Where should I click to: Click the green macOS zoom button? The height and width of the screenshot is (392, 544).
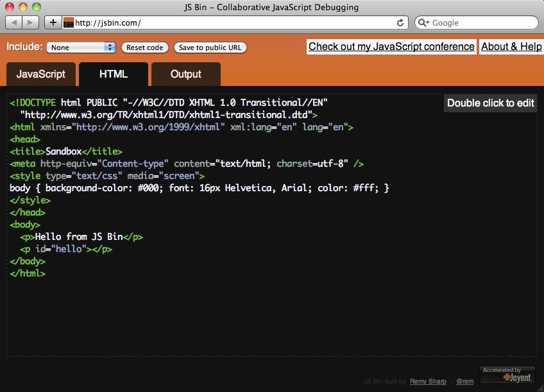(37, 6)
